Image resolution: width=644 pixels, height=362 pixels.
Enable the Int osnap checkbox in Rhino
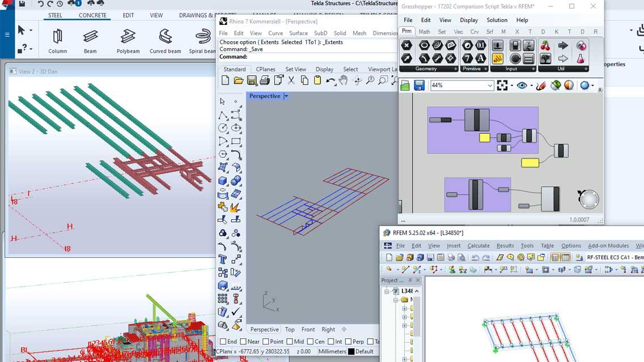click(x=331, y=342)
